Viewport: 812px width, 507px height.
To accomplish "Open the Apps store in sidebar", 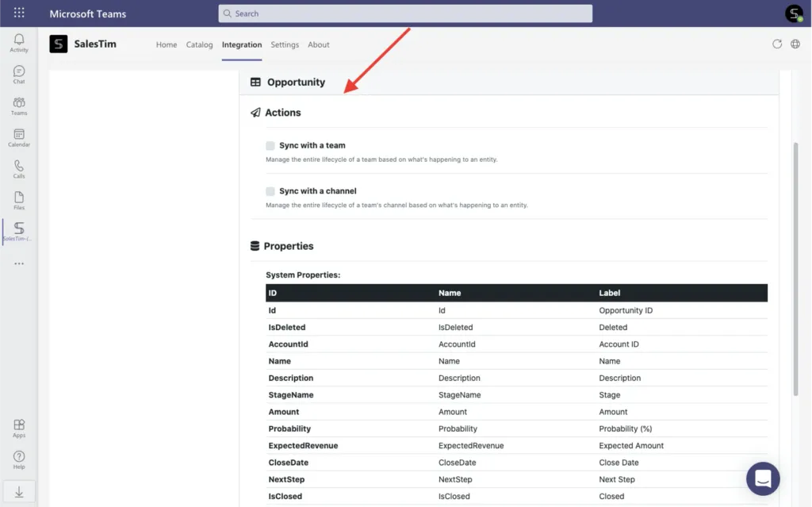I will [x=19, y=428].
